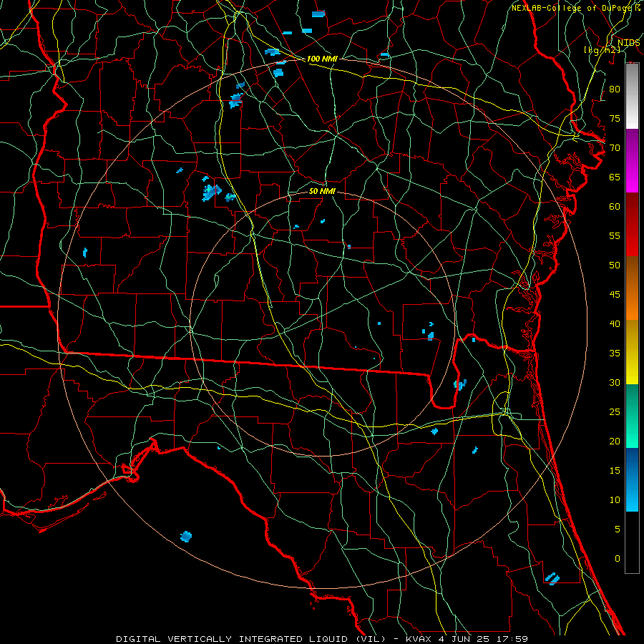Click the 15 value on the scale
The image size is (644, 644).
(615, 471)
